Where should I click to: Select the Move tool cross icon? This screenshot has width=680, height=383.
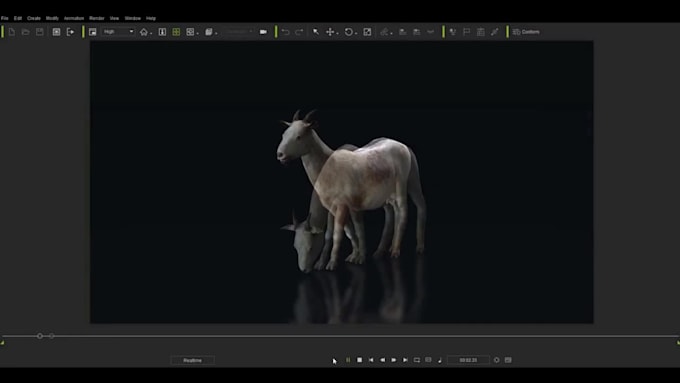point(330,32)
